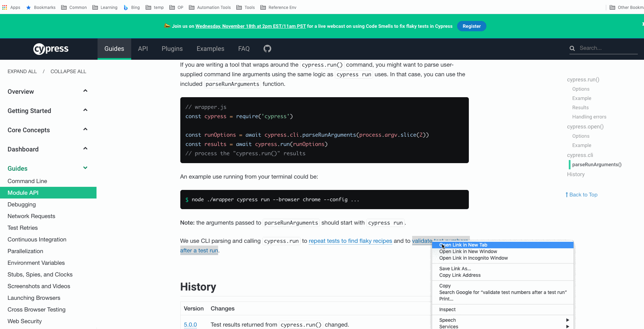Open the OP bookmarks folder

176,7
